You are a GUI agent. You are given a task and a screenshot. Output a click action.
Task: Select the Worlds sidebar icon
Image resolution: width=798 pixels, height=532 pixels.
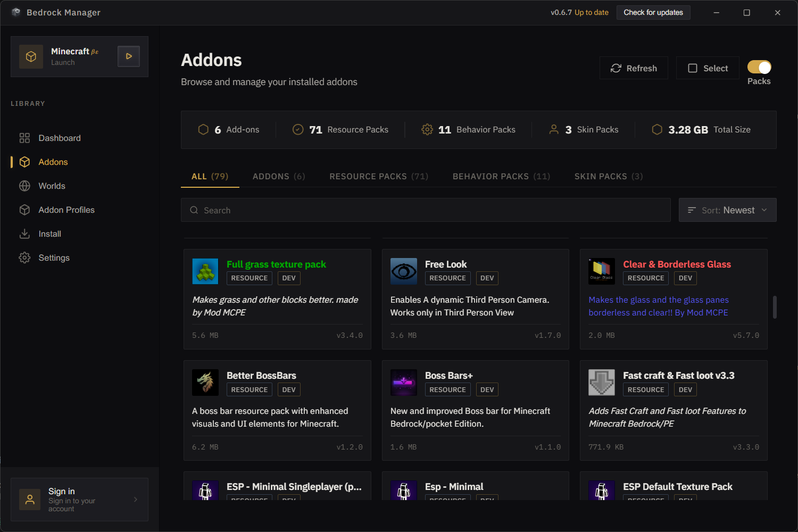[24, 186]
